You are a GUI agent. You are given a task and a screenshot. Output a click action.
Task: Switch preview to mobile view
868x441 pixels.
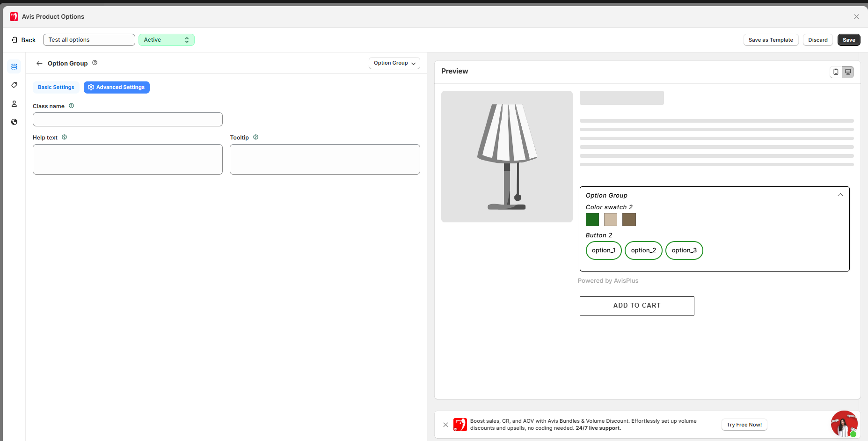point(836,72)
